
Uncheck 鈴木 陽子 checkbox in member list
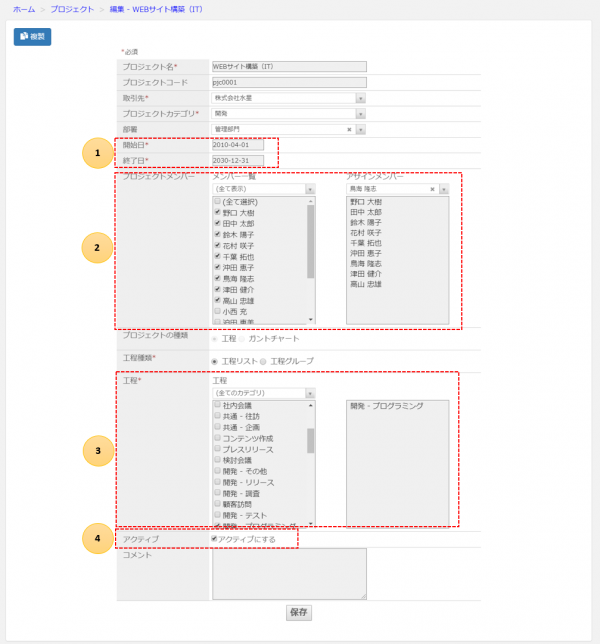click(x=218, y=234)
